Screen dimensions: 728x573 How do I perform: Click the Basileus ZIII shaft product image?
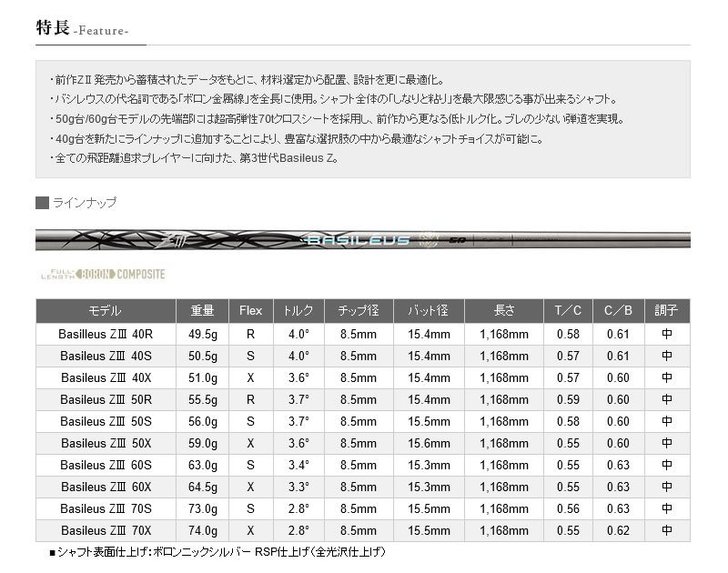tap(363, 239)
